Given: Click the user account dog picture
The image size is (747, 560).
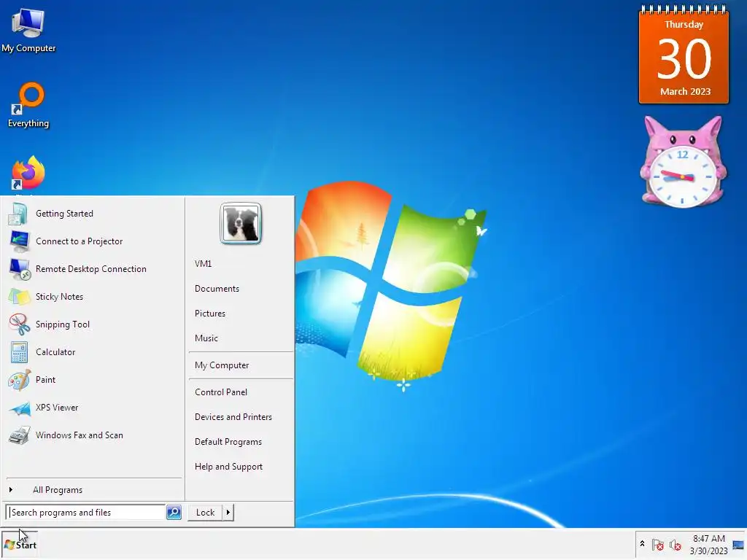Looking at the screenshot, I should tap(241, 223).
